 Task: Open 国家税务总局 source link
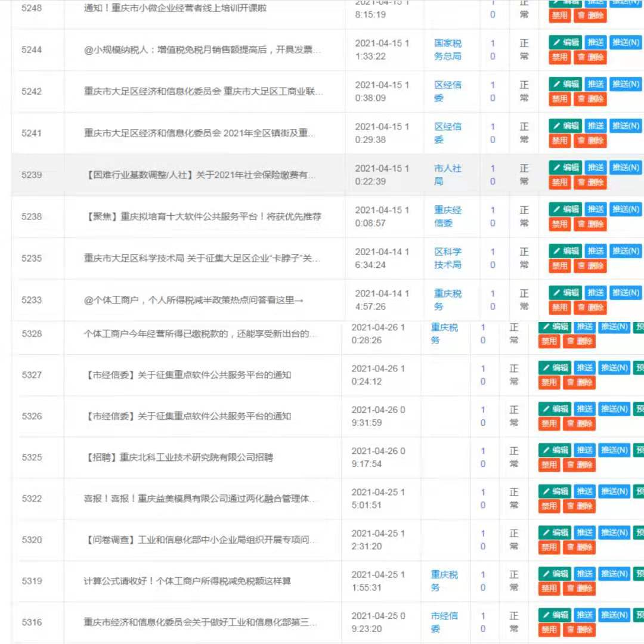pyautogui.click(x=448, y=49)
